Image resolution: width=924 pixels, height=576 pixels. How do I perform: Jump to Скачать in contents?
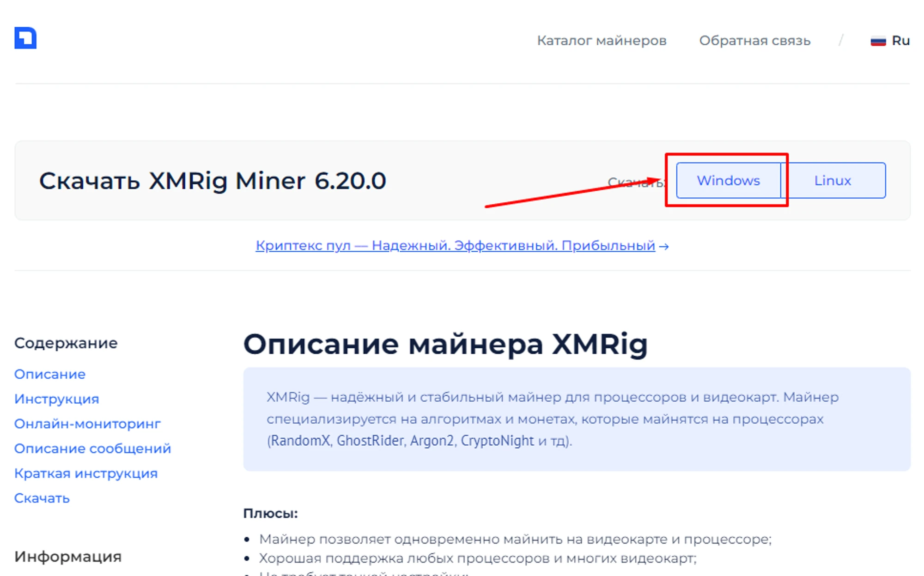point(42,498)
